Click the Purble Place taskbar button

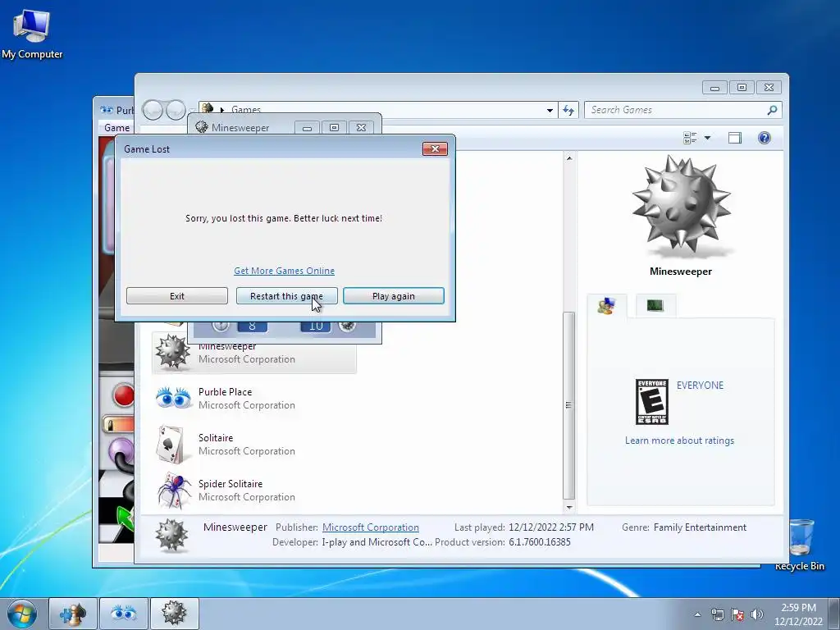click(124, 614)
